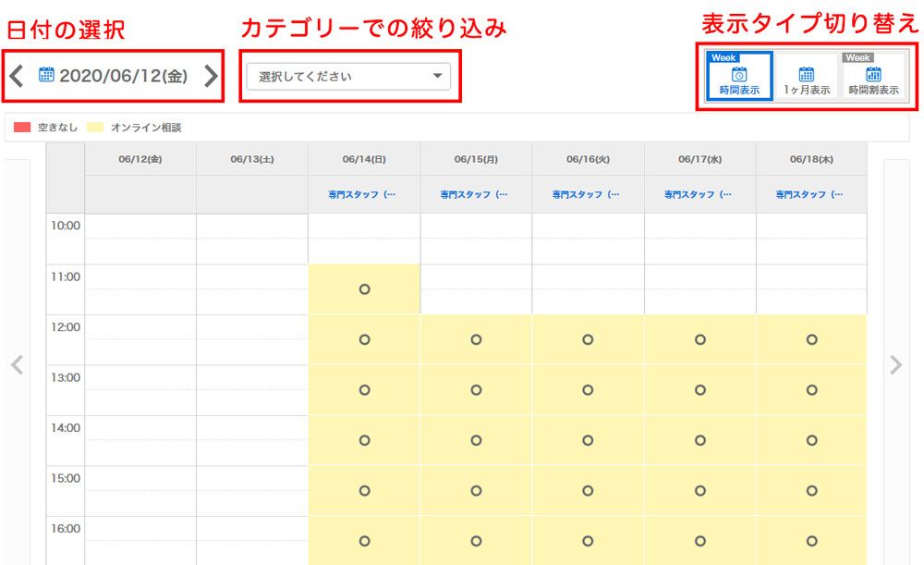Select the 06/18 16:00 available slot

click(x=811, y=541)
